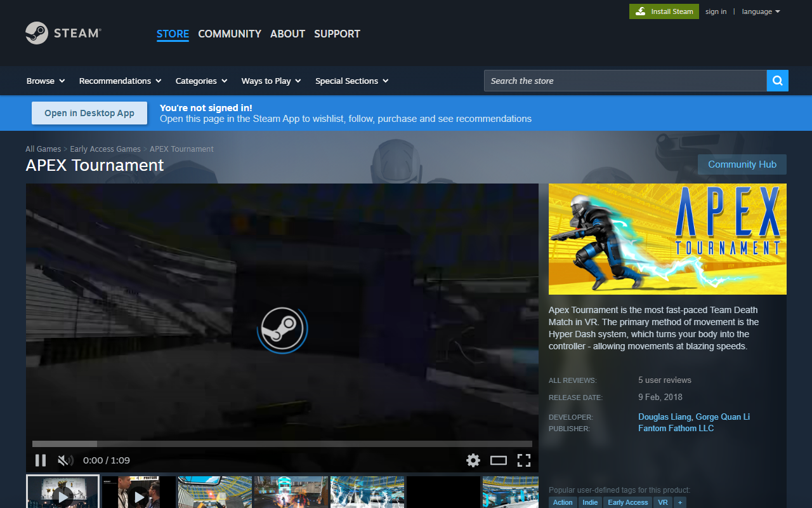Focus the Search the store field
Screen dimensions: 812x508
pyautogui.click(x=625, y=81)
